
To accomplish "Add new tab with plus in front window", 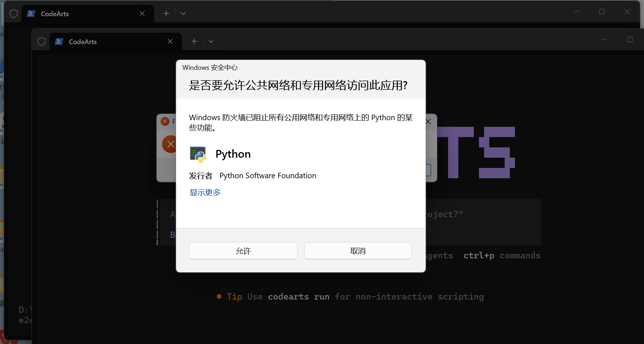I will (194, 42).
